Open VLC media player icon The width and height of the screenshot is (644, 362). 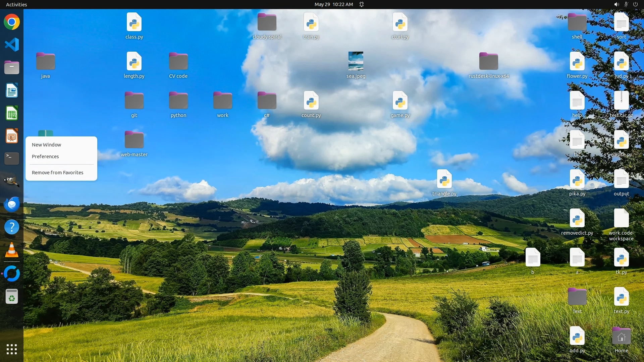[x=12, y=250]
